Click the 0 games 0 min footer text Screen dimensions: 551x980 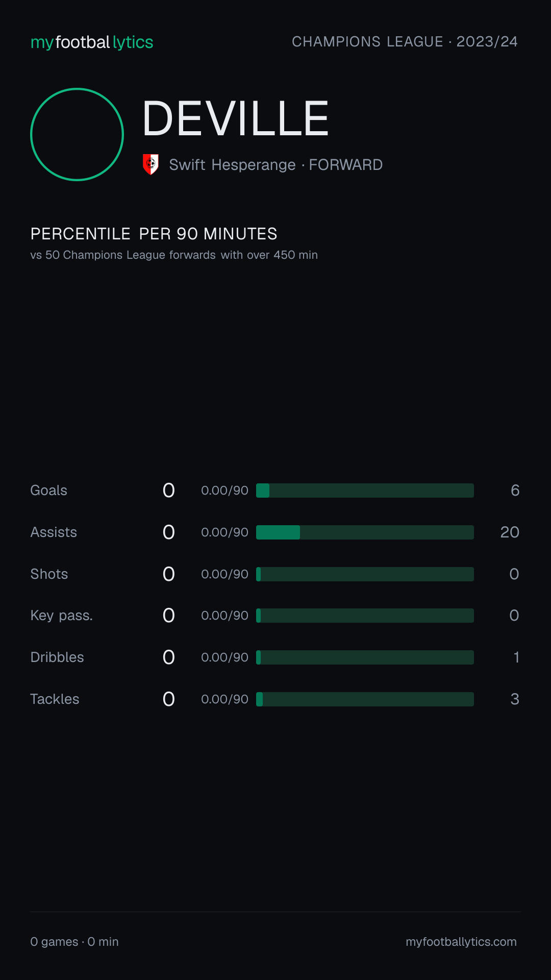74,942
